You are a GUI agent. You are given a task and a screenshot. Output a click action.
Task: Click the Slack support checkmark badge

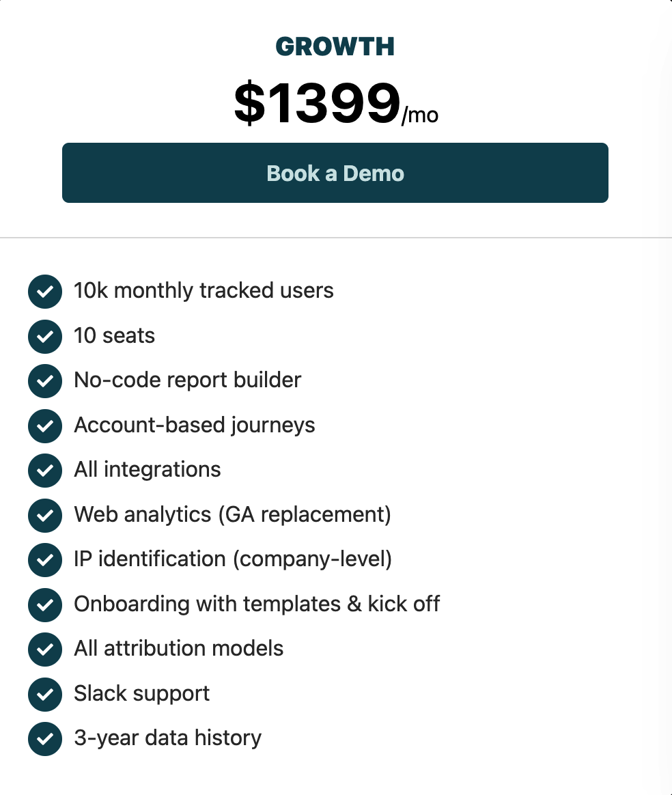45,694
